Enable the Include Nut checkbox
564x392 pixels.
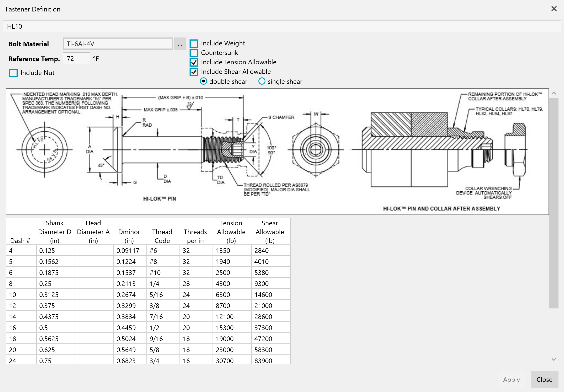tap(13, 73)
